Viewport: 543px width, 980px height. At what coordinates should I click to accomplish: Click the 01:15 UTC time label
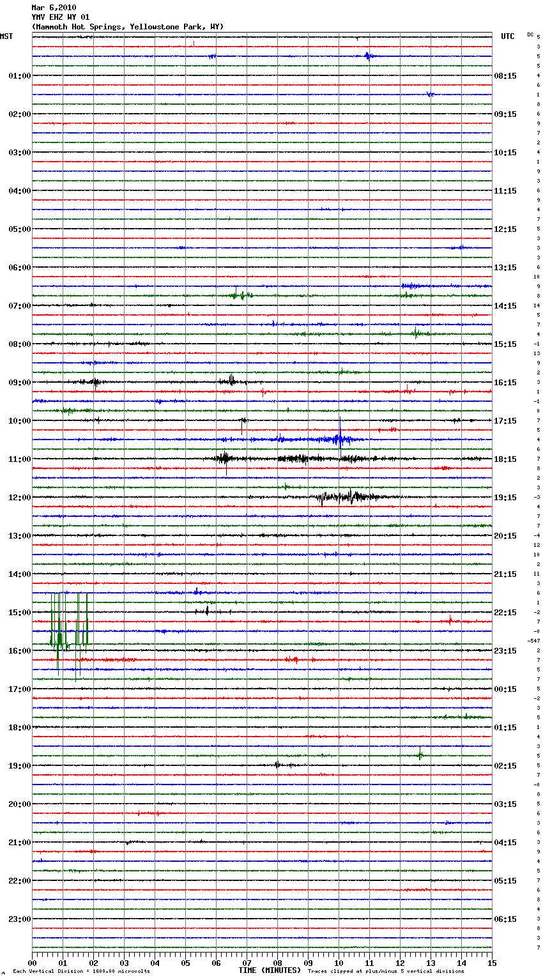click(505, 728)
